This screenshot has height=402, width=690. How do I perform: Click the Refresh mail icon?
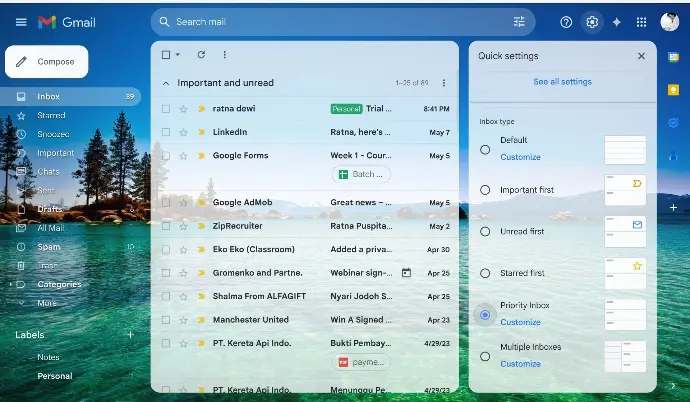(x=201, y=55)
